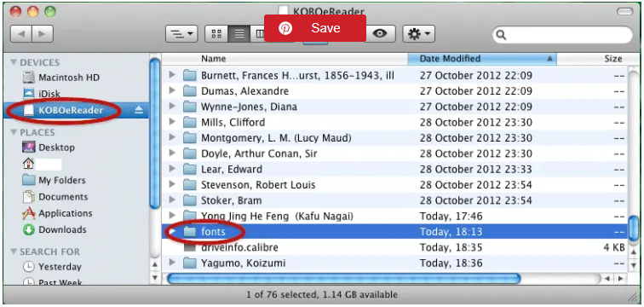
Task: Select the Yong Jing He Feng folder icon
Action: pyautogui.click(x=189, y=216)
